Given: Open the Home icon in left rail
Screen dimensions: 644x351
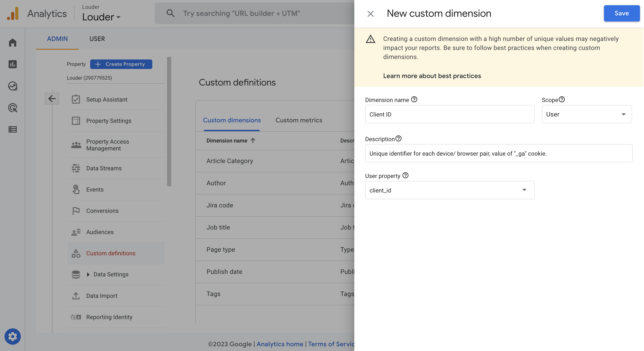Looking at the screenshot, I should (x=12, y=43).
